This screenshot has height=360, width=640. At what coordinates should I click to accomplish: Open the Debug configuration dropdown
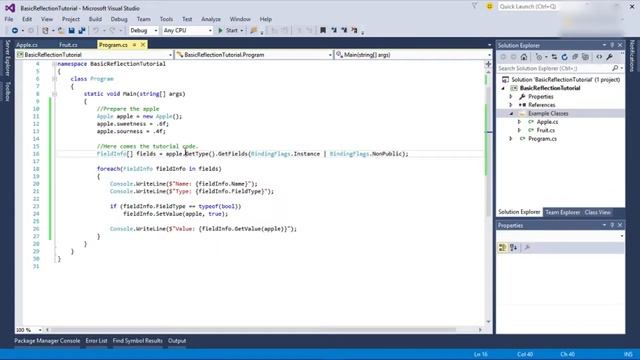[155, 31]
